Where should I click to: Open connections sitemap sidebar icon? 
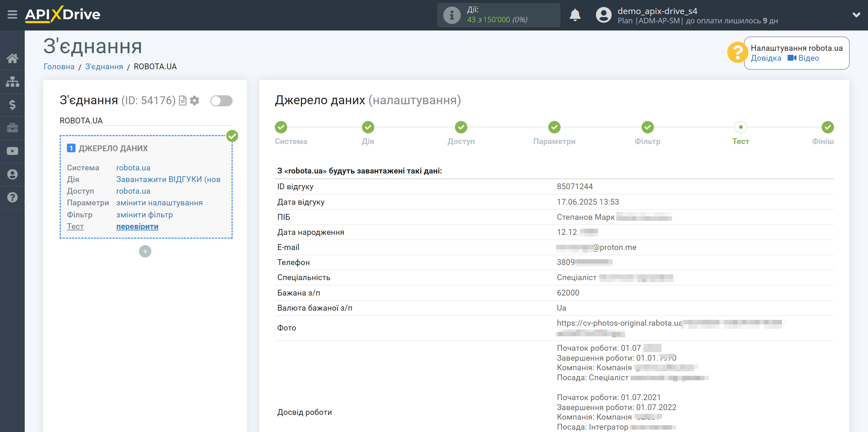click(12, 82)
